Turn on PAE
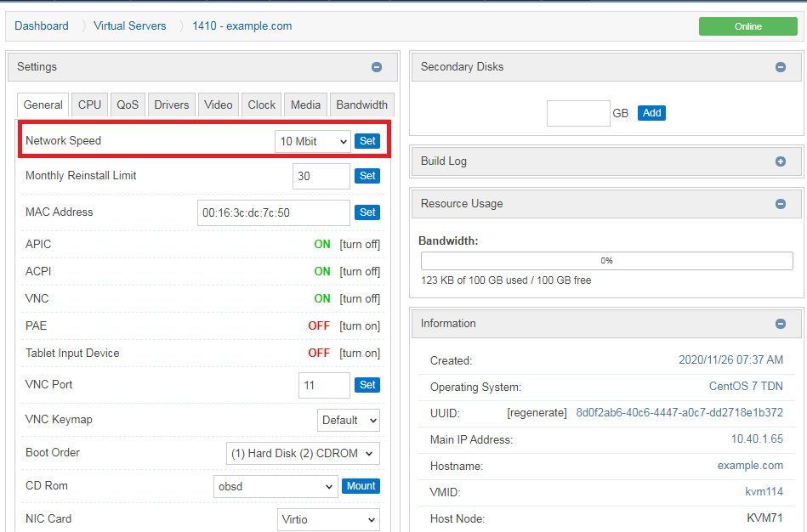807x532 pixels. coord(360,326)
